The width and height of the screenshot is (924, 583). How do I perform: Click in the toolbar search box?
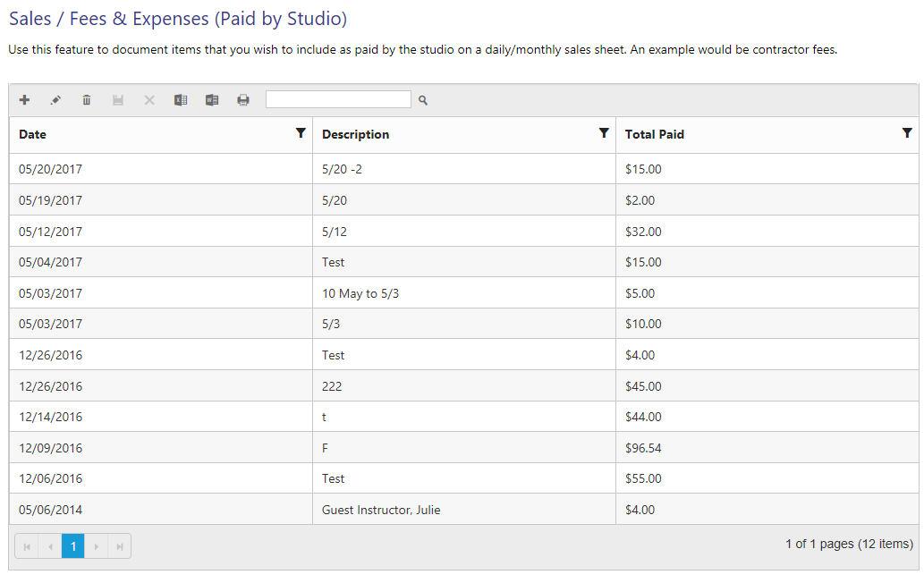click(x=338, y=99)
